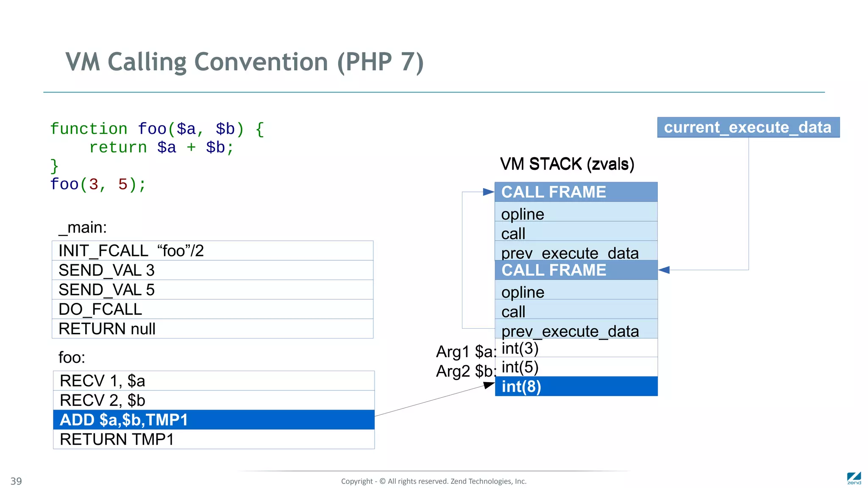Select the RECV 1, $a row
The height and width of the screenshot is (488, 868).
(x=214, y=380)
